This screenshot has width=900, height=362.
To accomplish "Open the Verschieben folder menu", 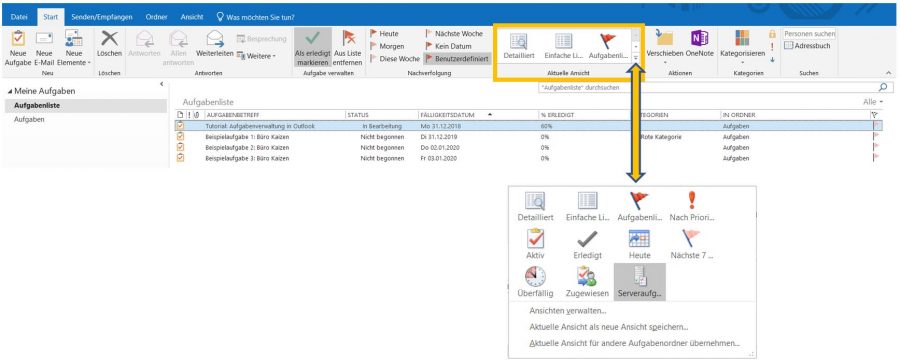I will [x=665, y=48].
